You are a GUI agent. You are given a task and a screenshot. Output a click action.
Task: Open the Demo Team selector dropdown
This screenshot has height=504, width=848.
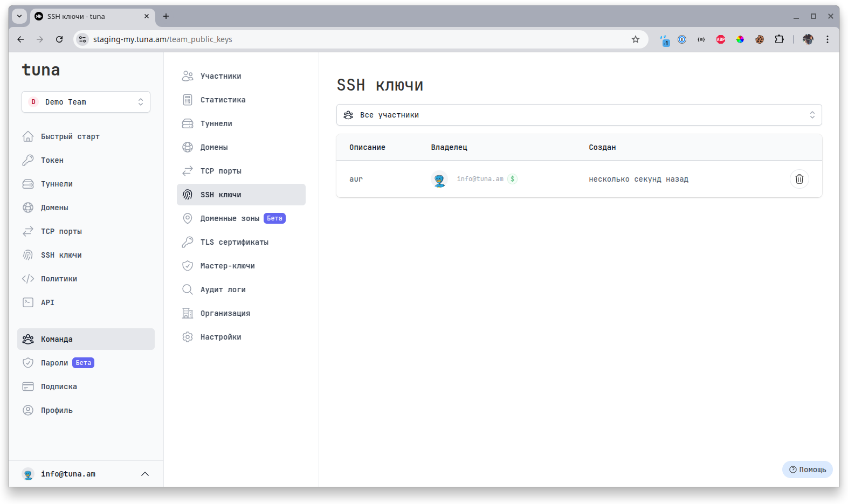coord(86,102)
